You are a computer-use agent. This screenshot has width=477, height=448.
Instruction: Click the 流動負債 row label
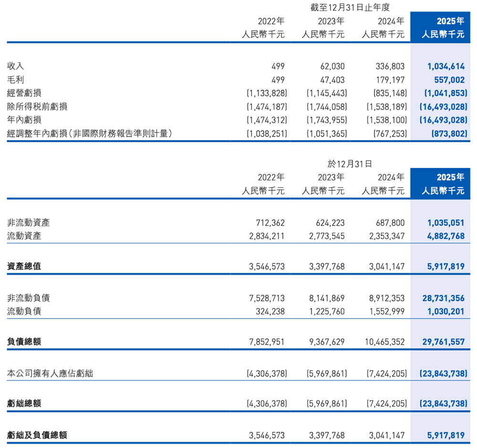pos(24,312)
